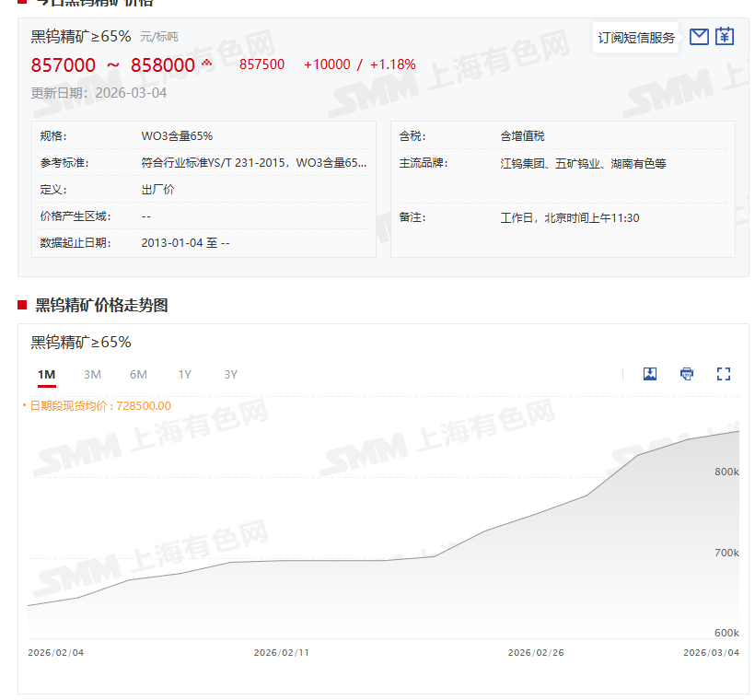This screenshot has width=755, height=700.
Task: Click the envelope email subscription icon
Action: click(699, 37)
